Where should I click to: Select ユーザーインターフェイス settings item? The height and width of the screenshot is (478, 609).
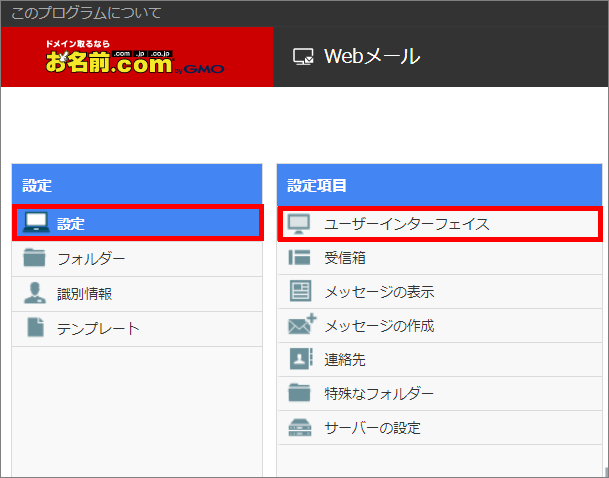click(x=440, y=224)
